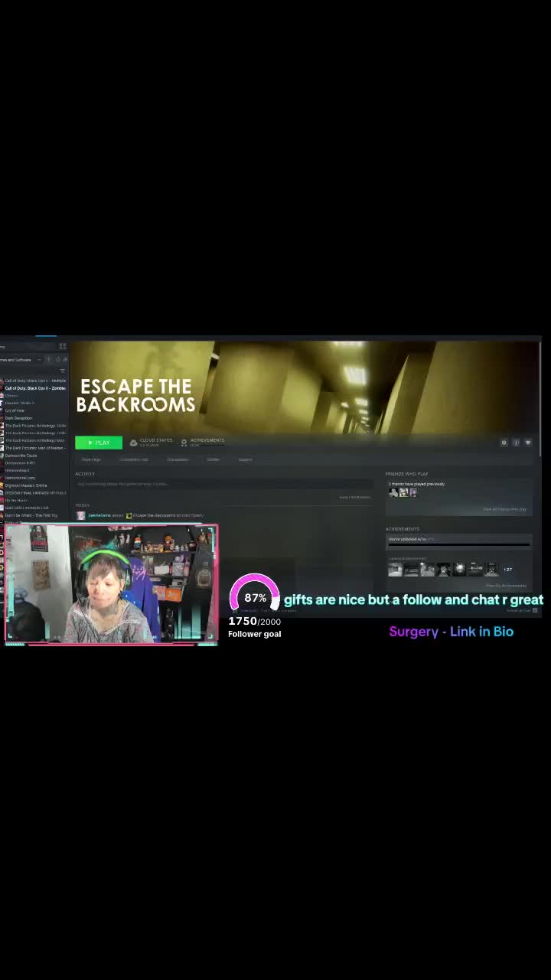The height and width of the screenshot is (980, 551).
Task: Open library list filter options icon
Action: tap(63, 371)
